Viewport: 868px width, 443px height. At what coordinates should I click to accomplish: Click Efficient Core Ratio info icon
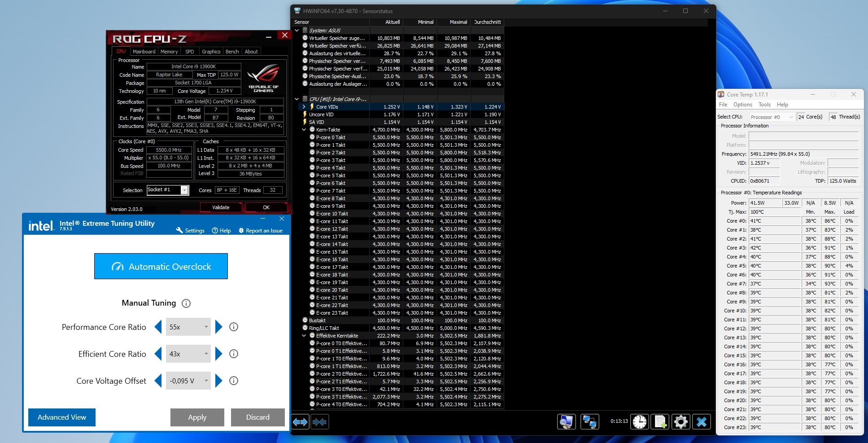click(234, 354)
